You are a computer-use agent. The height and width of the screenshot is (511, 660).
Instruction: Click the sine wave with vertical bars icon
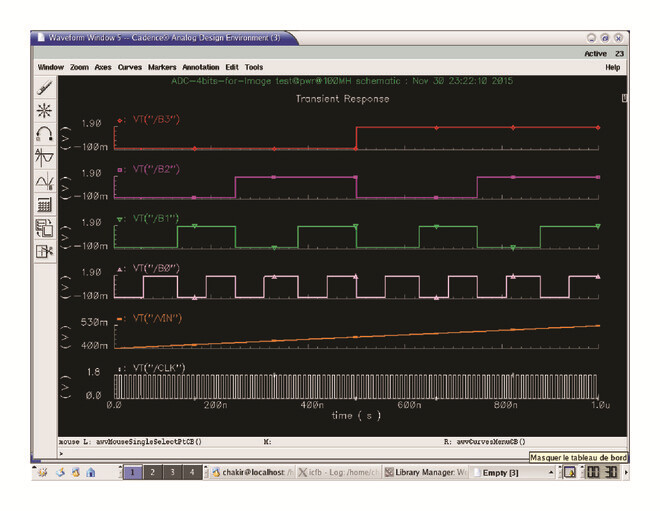45,157
